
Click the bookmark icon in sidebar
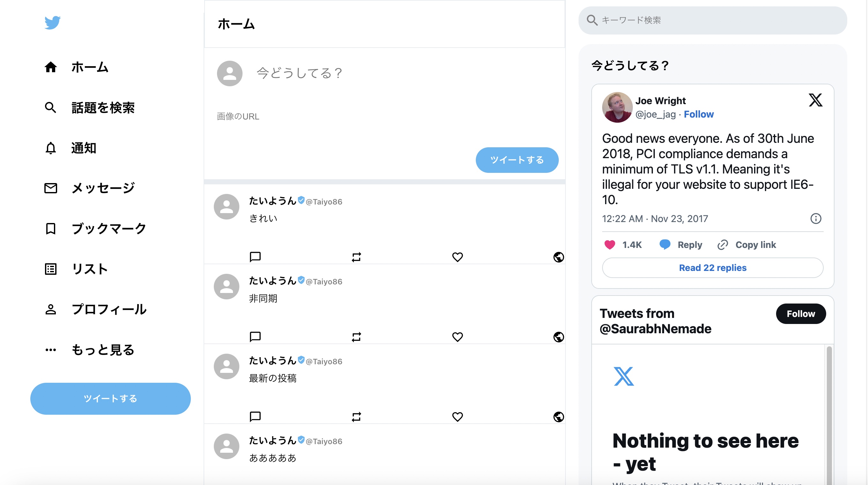[x=51, y=228]
